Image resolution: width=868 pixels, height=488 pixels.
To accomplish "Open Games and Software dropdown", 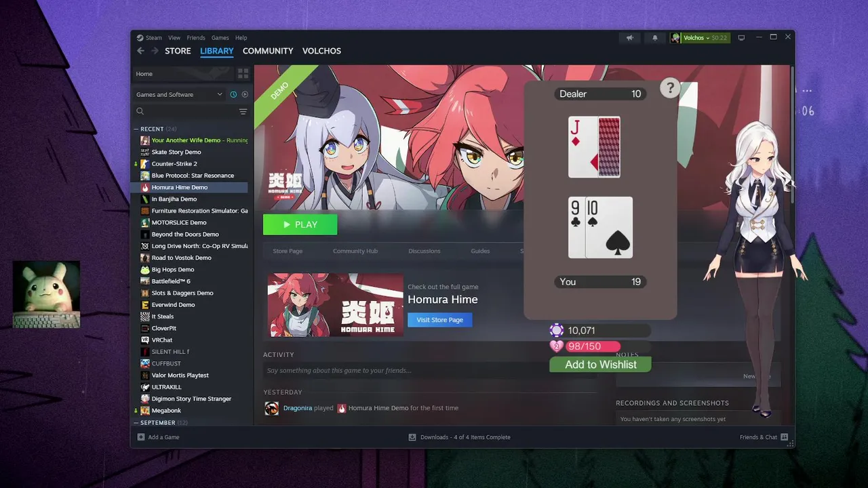I will [x=179, y=94].
